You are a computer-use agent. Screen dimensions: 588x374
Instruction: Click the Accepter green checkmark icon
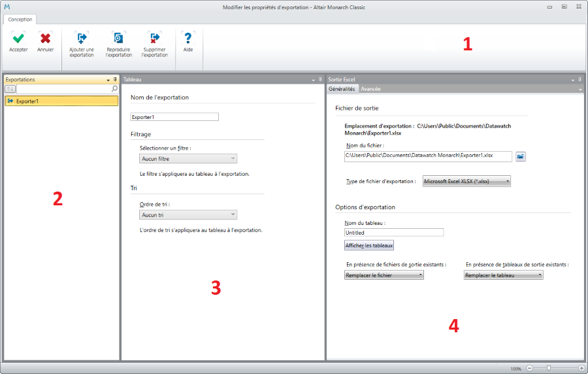[x=18, y=39]
